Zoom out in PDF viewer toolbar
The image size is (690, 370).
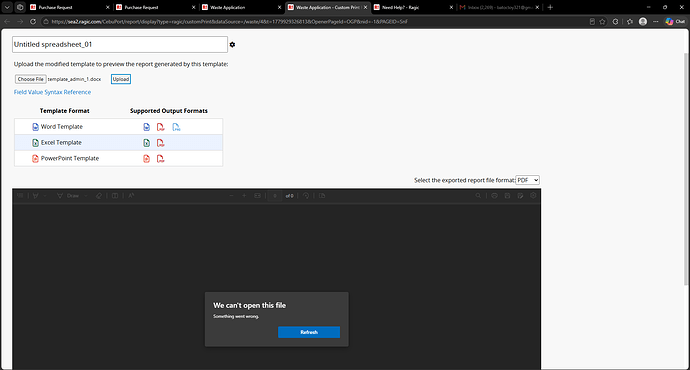click(x=231, y=196)
